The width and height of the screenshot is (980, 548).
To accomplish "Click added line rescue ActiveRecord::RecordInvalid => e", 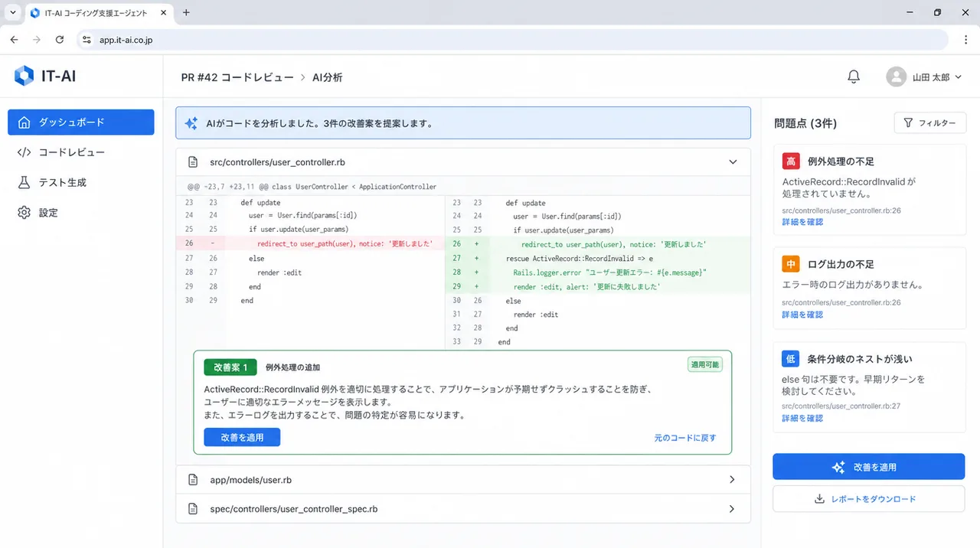I will point(598,259).
